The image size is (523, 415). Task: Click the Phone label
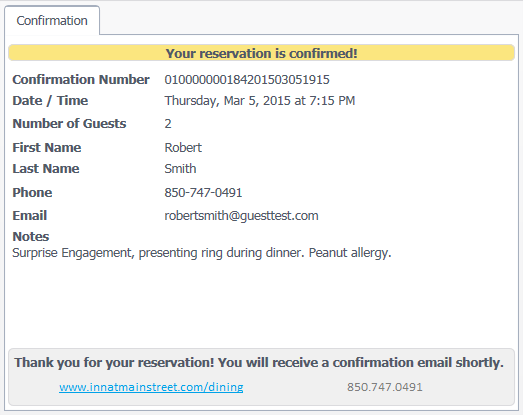pos(32,192)
